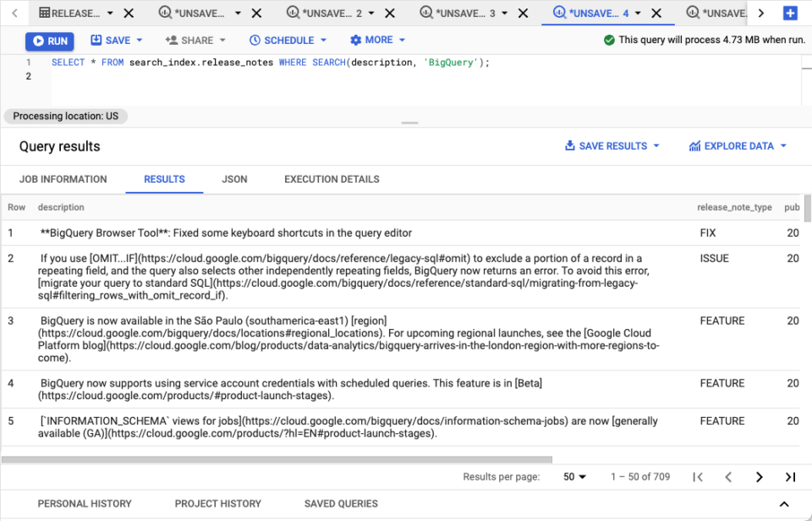
Task: Open the Results per page dropdown
Action: pyautogui.click(x=573, y=477)
